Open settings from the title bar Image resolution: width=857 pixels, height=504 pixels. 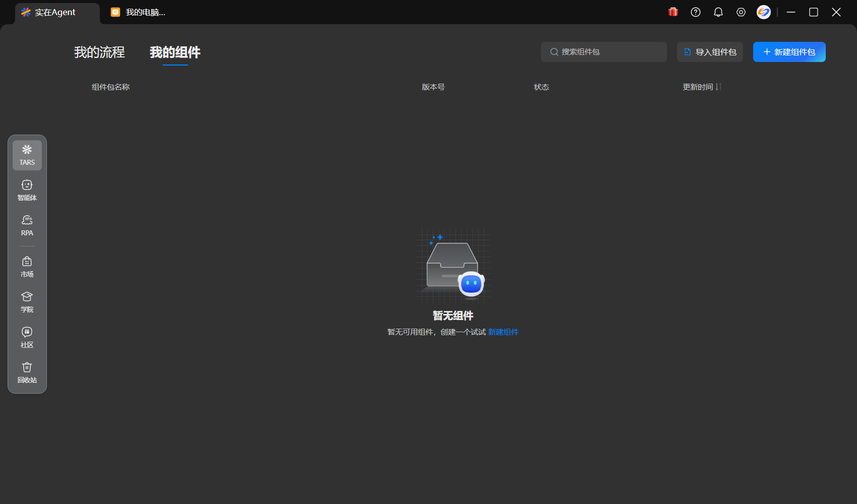coord(741,12)
